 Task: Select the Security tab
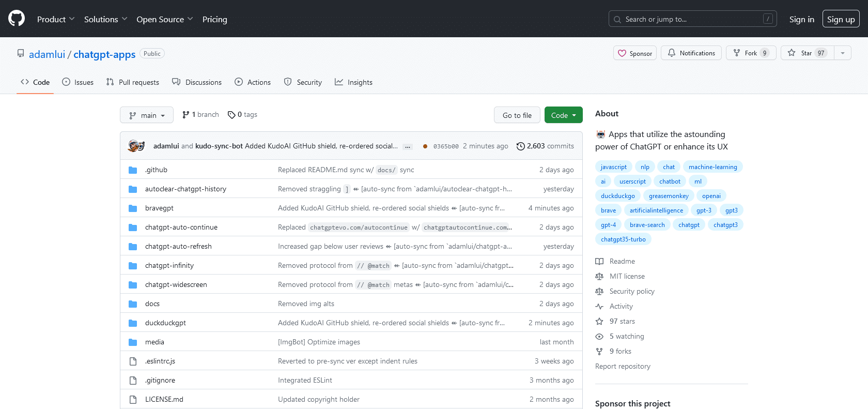pyautogui.click(x=303, y=82)
